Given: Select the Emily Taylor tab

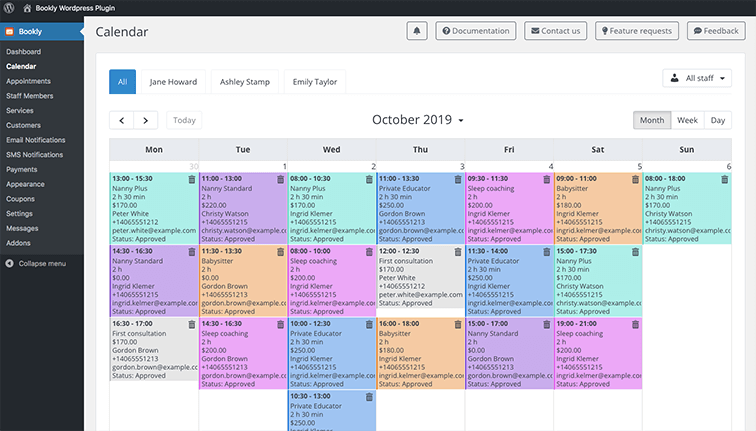Looking at the screenshot, I should pos(315,82).
